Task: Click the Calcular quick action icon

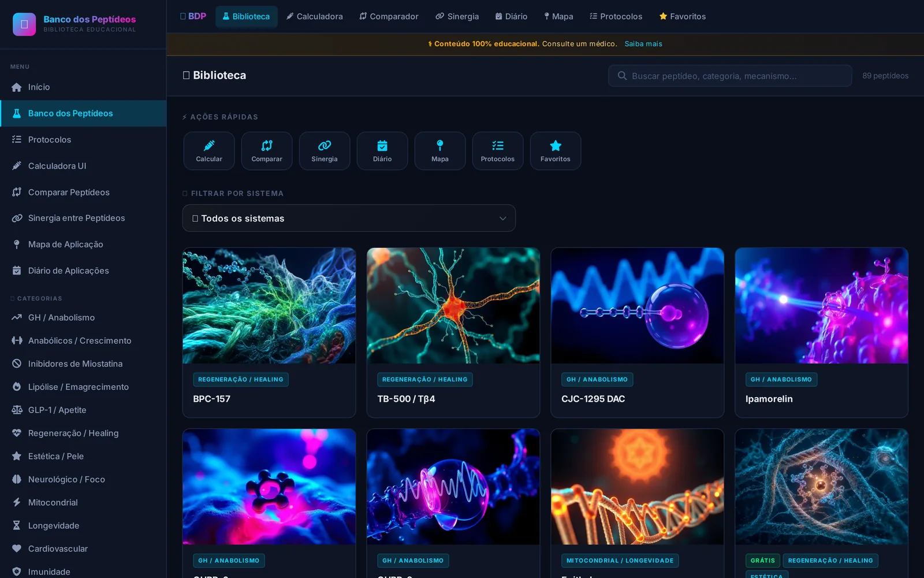Action: pos(209,145)
